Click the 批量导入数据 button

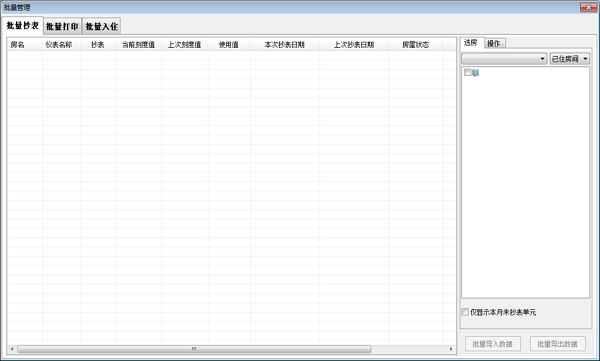point(492,344)
